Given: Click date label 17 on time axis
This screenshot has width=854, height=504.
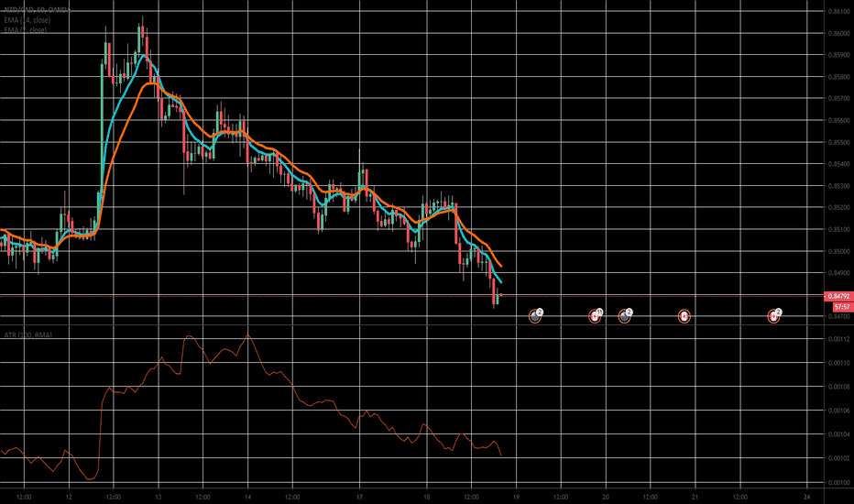Looking at the screenshot, I should [x=359, y=497].
